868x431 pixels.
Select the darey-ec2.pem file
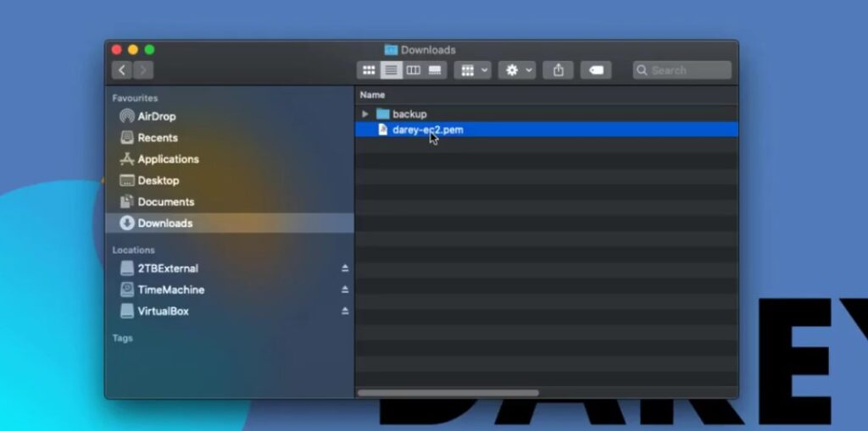[546, 130]
